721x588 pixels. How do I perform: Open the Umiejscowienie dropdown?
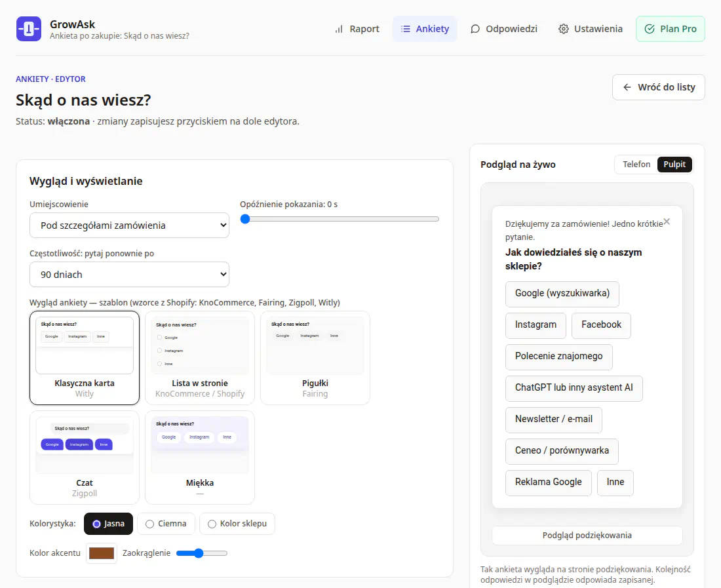click(129, 225)
